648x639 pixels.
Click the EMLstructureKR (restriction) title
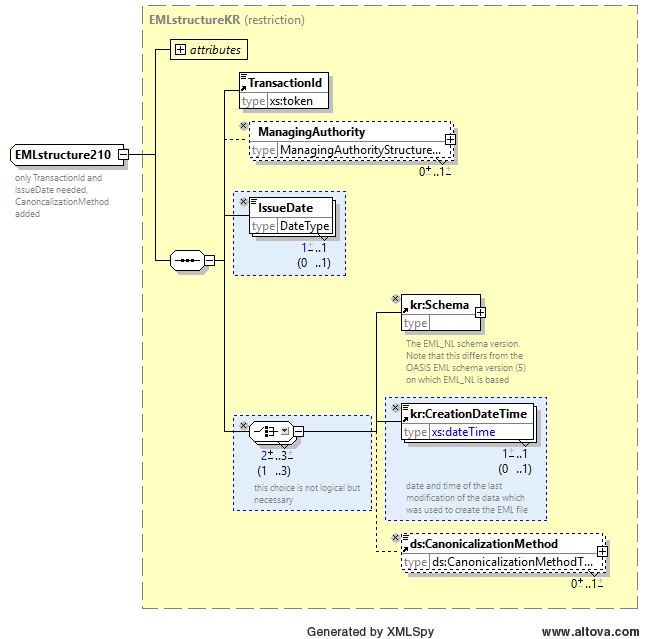click(227, 20)
